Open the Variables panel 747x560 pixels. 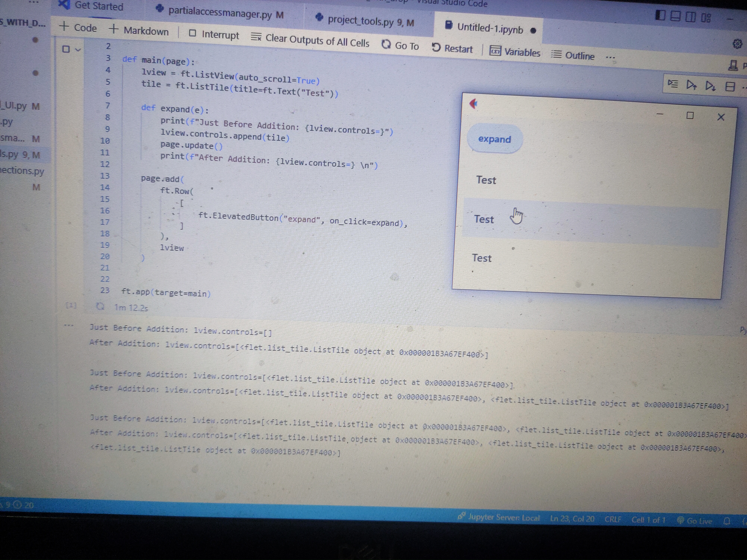point(515,52)
